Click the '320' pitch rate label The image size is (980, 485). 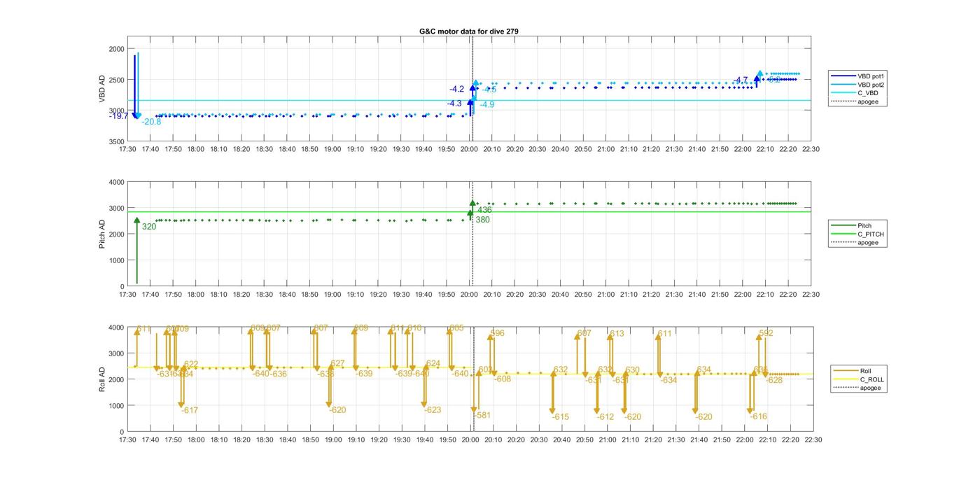tap(149, 227)
